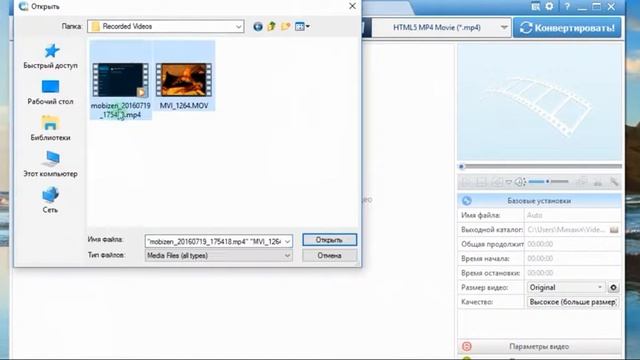640x360 pixels.
Task: Expand the Папка folder path dropdown
Action: [239, 27]
